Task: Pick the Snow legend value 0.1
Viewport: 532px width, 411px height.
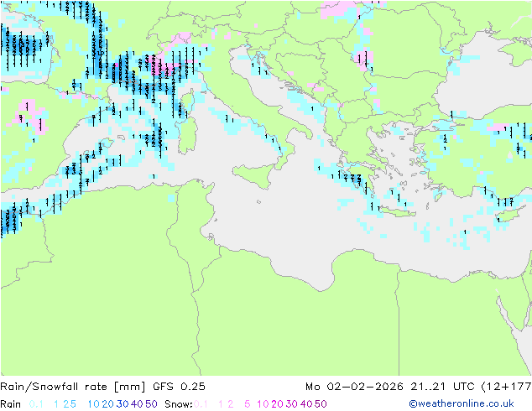Action: [201, 404]
